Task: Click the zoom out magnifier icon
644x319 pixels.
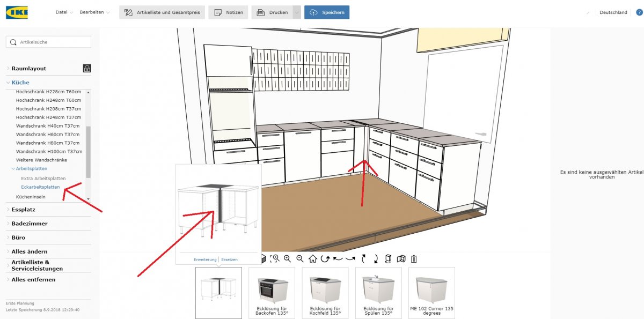Action: pos(300,258)
